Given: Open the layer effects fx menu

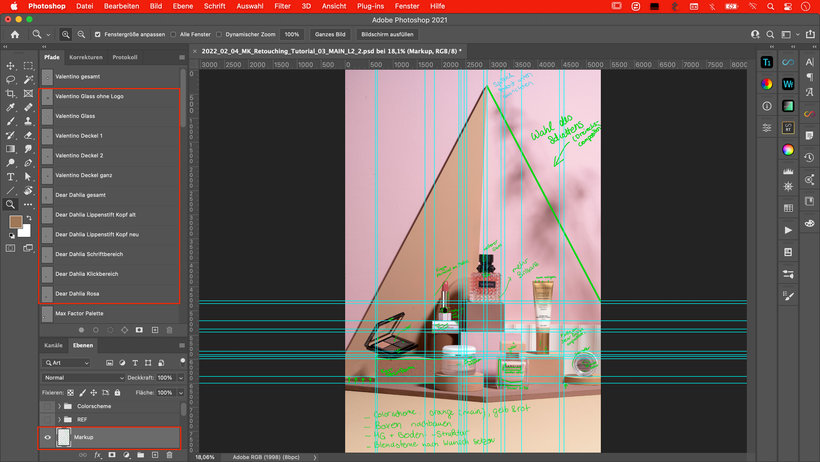Looking at the screenshot, I should (x=98, y=455).
